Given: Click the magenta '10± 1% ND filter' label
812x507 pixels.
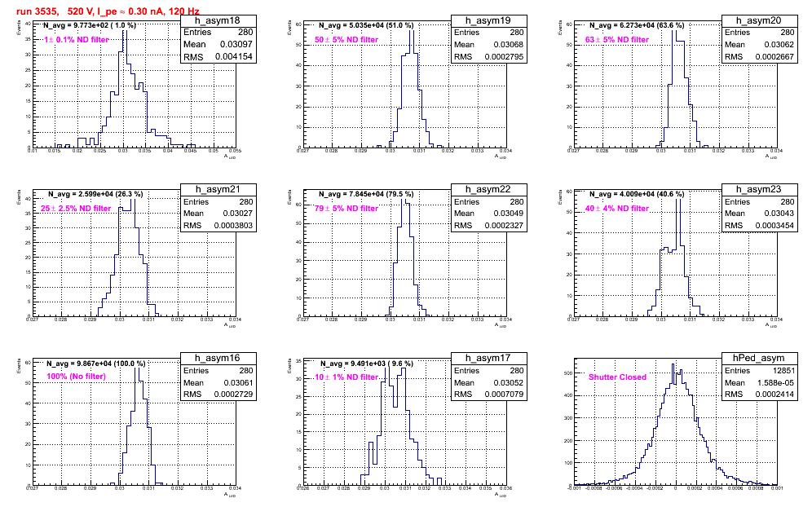Looking at the screenshot, I should tap(346, 377).
